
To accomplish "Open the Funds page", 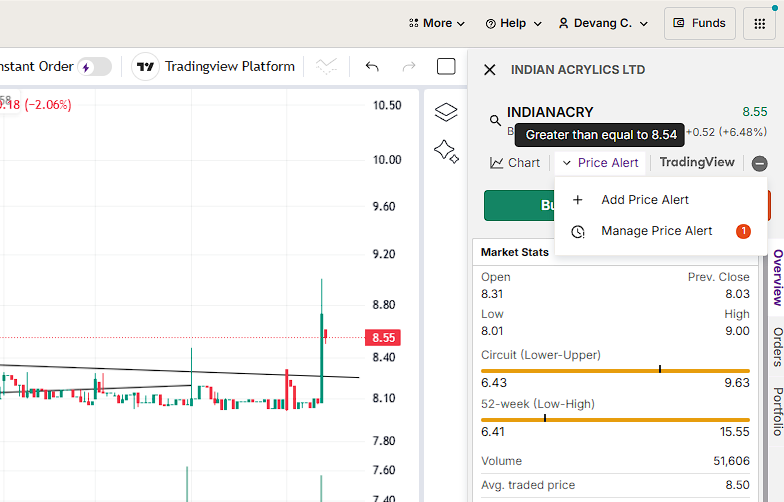I will 700,24.
